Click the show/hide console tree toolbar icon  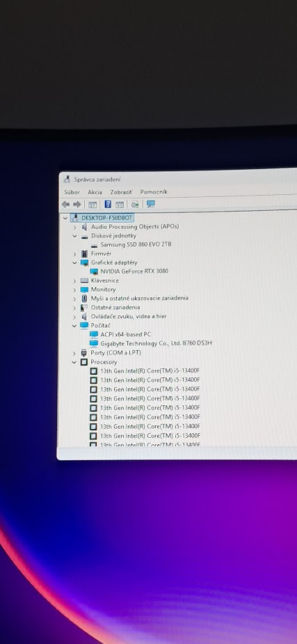(93, 205)
